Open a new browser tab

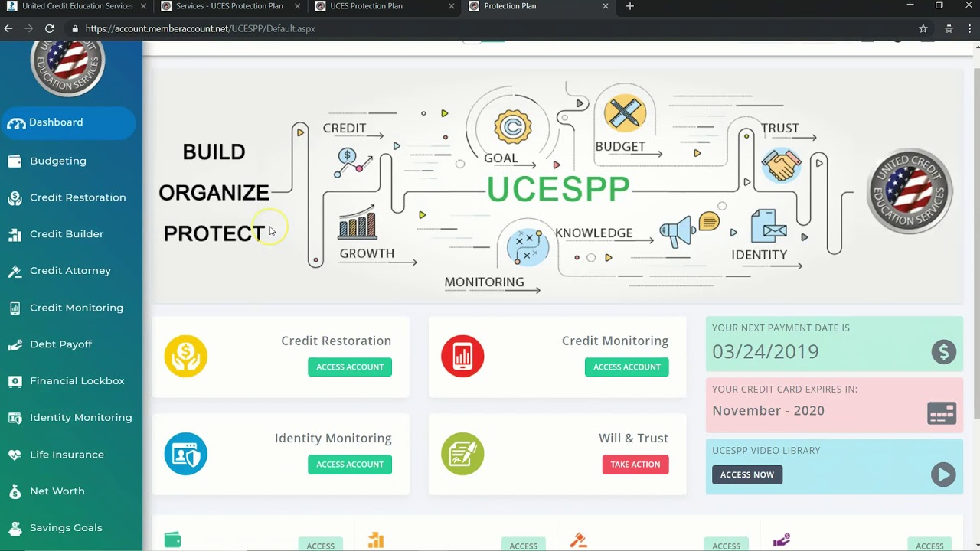pos(630,6)
